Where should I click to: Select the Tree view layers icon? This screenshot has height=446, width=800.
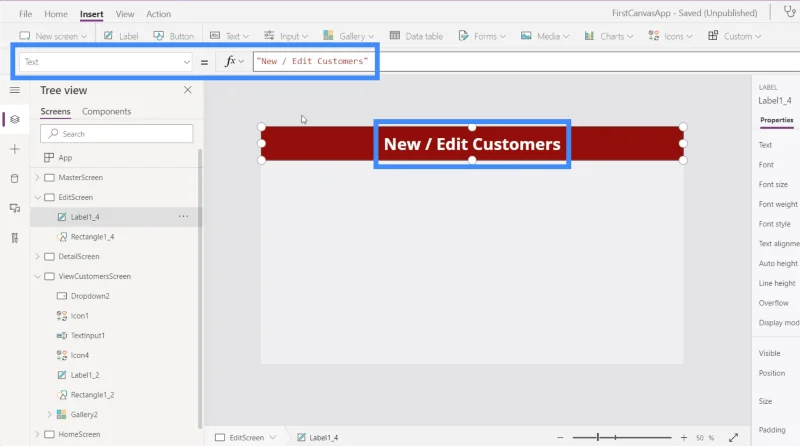click(x=15, y=119)
